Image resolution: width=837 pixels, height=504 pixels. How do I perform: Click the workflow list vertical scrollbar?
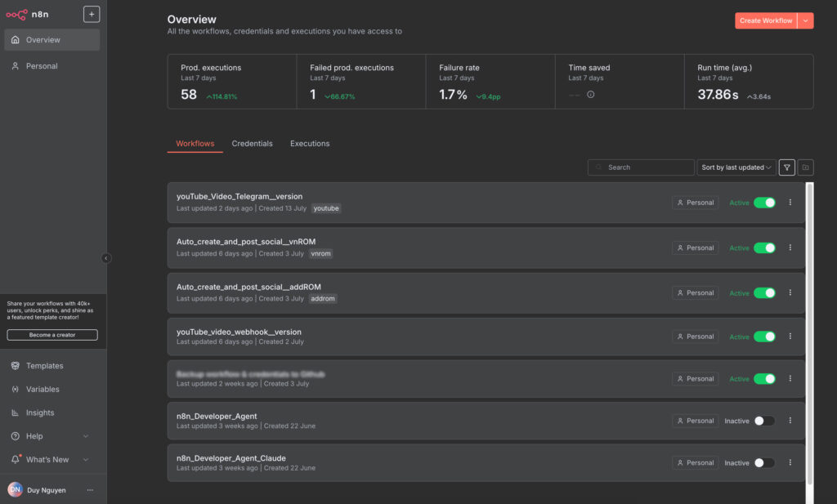[x=810, y=333]
